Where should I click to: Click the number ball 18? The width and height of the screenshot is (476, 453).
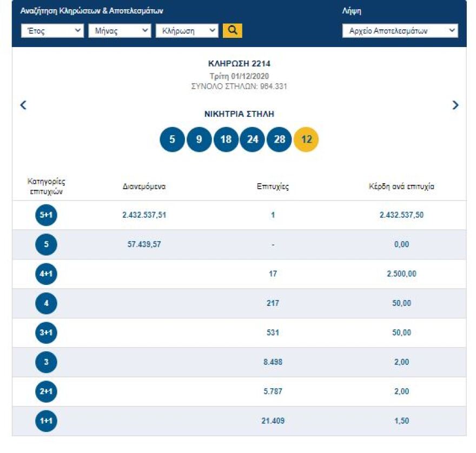click(x=226, y=139)
